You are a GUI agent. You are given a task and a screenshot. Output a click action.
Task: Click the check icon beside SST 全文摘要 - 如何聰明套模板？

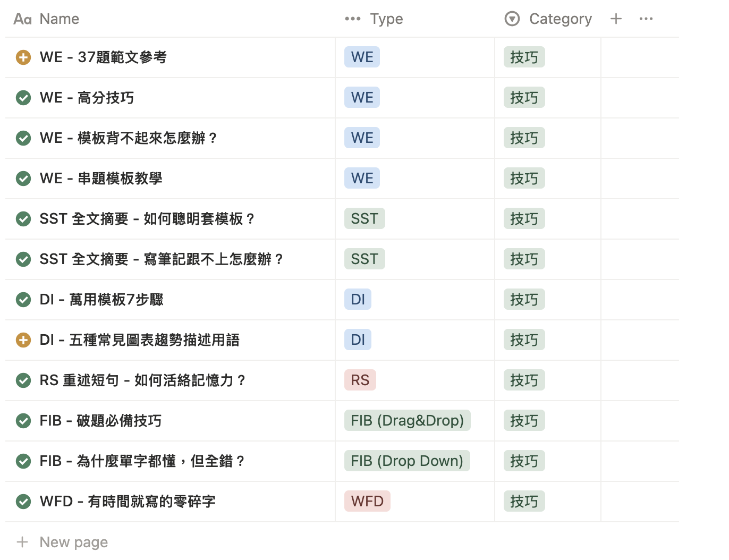23,219
